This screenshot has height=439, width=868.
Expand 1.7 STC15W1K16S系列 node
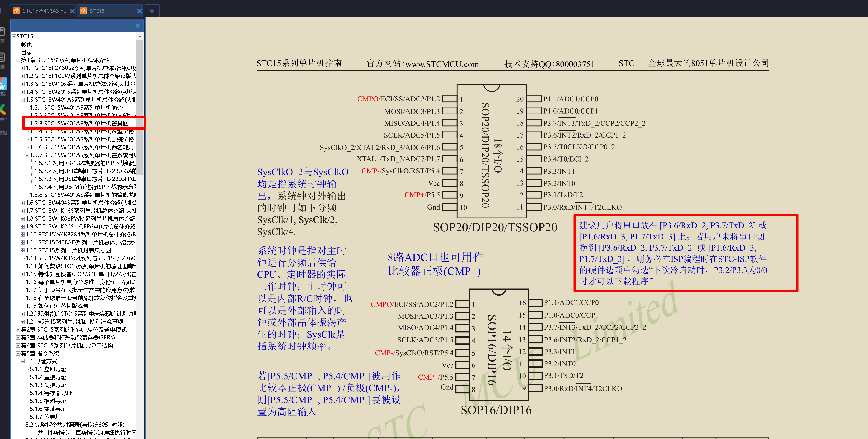23,211
